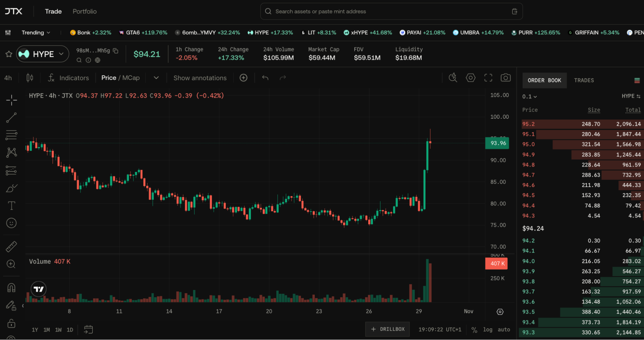
Task: Toggle Show annotations on chart
Action: coord(200,78)
